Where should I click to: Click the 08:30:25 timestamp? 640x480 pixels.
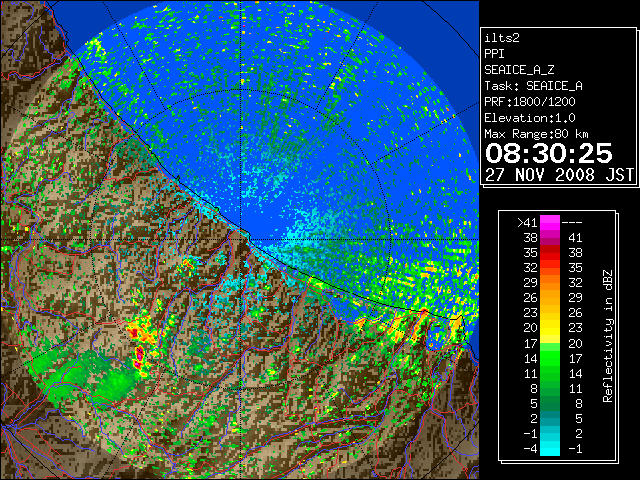pos(549,153)
